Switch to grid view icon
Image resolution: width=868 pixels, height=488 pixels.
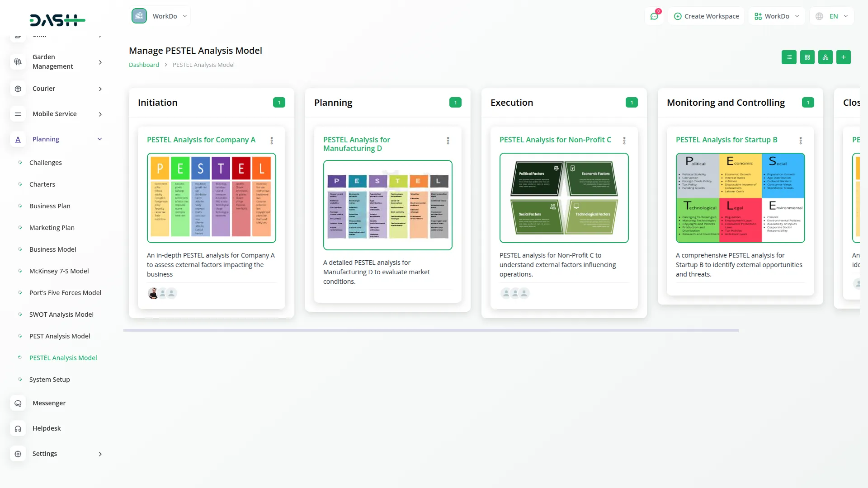[x=807, y=57]
